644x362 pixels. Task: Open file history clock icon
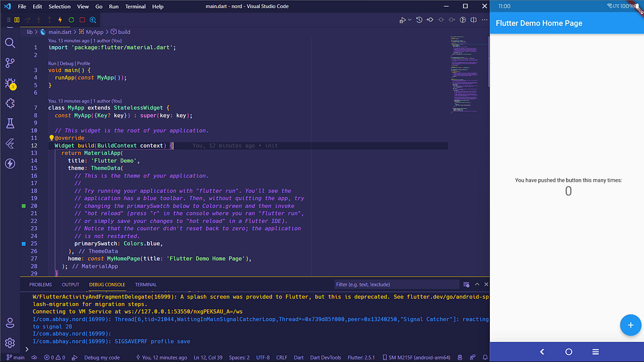point(419,19)
